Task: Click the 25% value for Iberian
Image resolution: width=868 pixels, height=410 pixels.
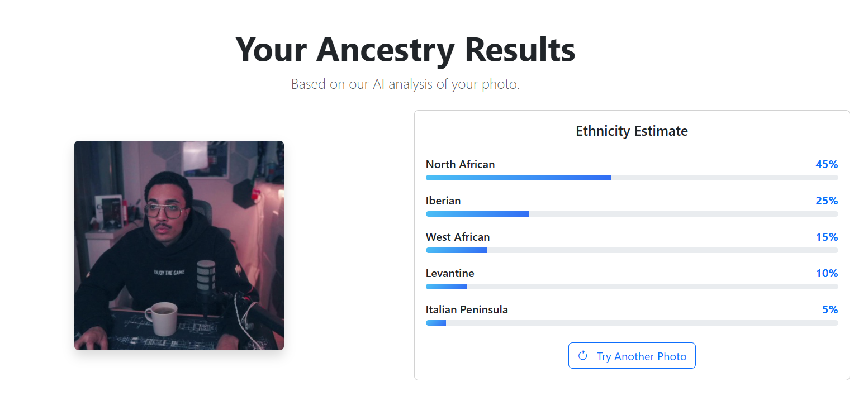Action: point(827,201)
